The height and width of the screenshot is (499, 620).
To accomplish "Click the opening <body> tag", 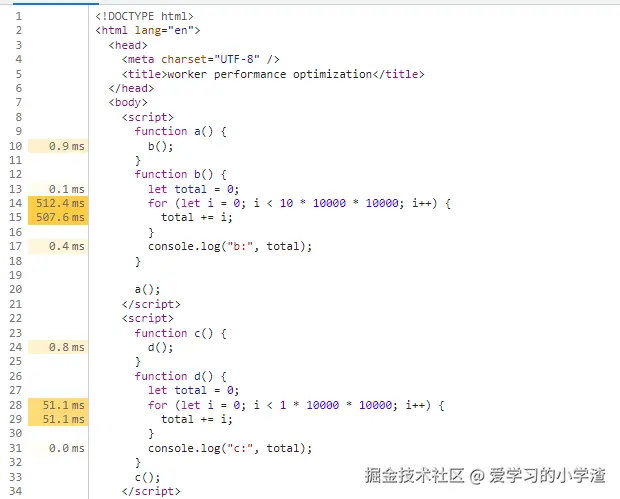I will point(128,102).
